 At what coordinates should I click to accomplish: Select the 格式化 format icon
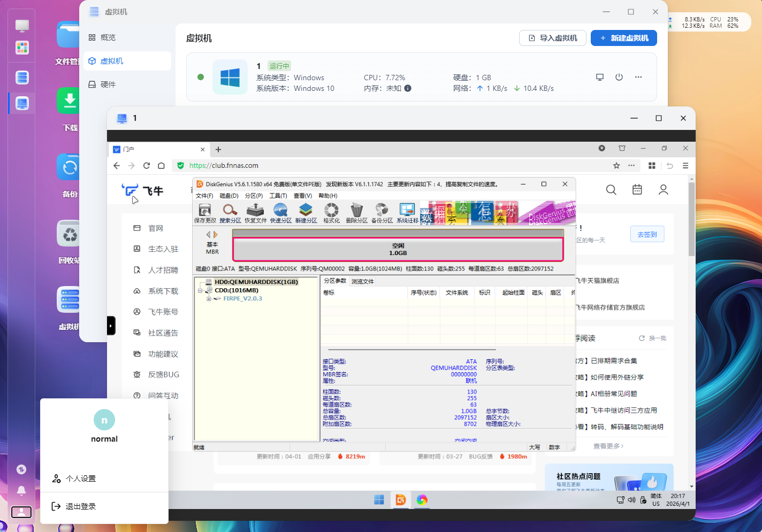coord(331,213)
